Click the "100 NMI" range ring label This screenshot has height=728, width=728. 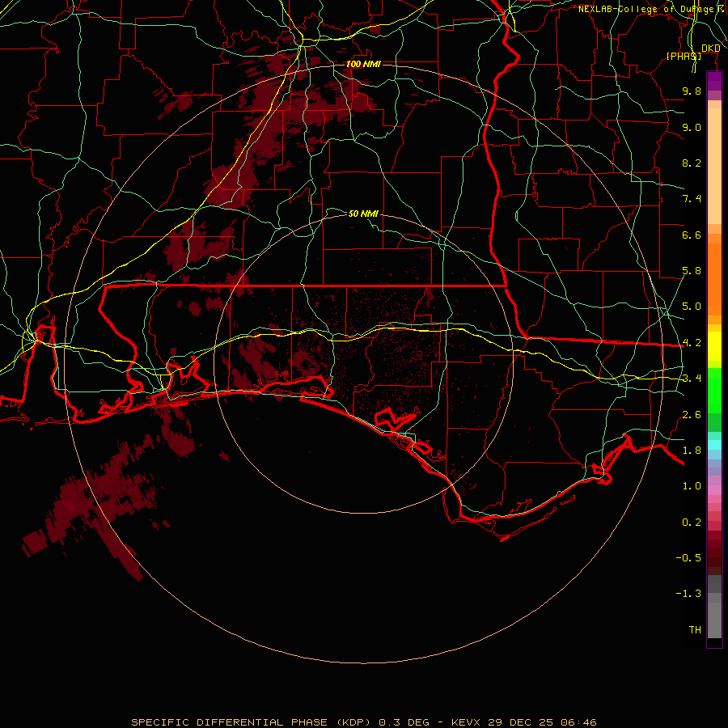tap(363, 64)
